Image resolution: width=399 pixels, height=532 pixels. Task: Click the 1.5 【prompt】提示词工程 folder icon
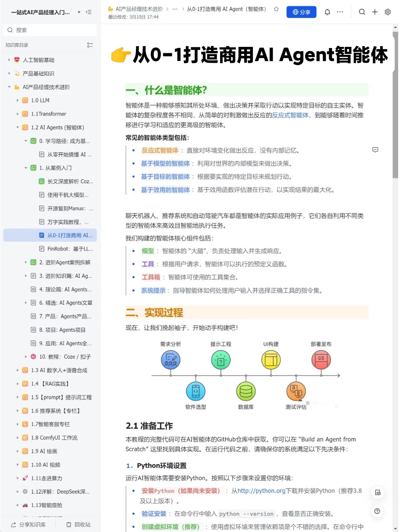coord(25,398)
